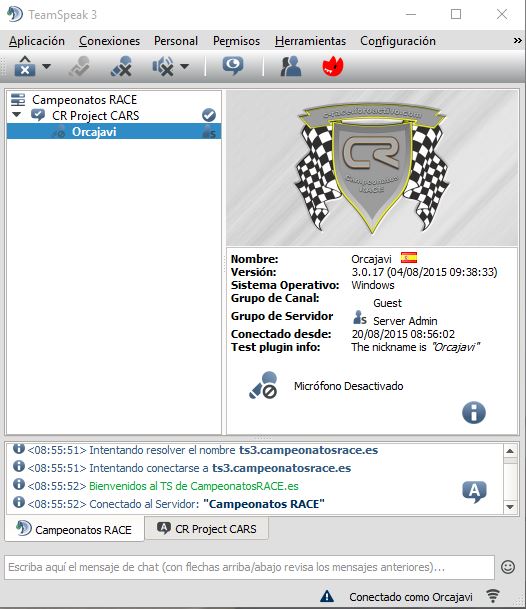Screen dimensions: 526x609
Task: Open the emoticon smiley picker
Action: (x=508, y=567)
